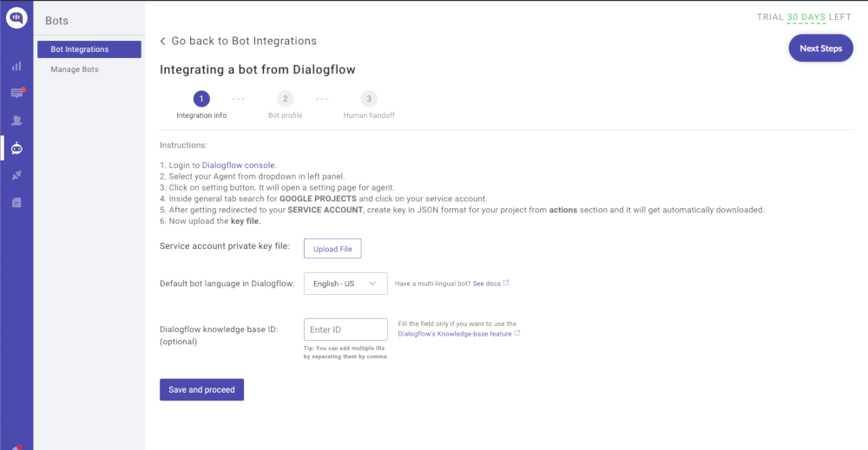Click 'Dialogflow knowledge base ID:' label

(x=219, y=329)
